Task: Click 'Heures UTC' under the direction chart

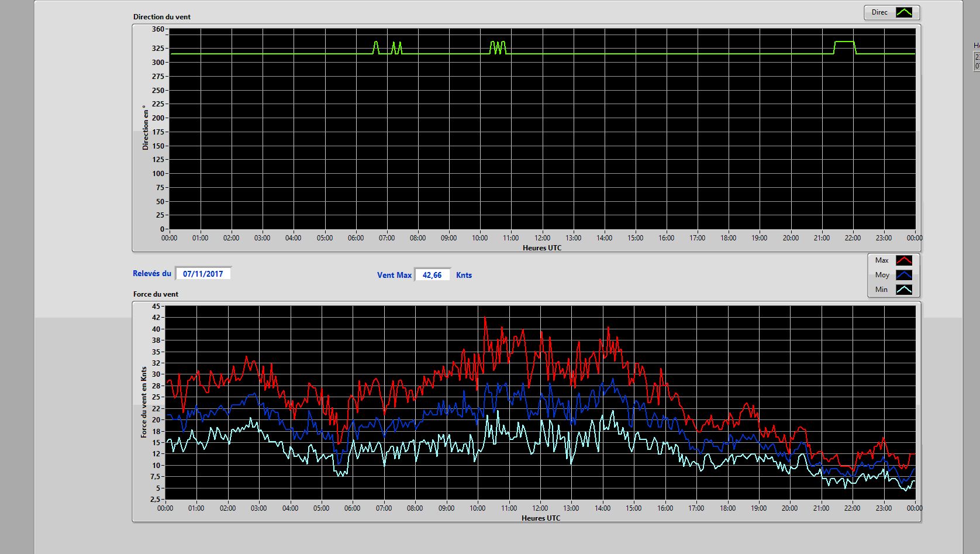Action: click(x=542, y=248)
